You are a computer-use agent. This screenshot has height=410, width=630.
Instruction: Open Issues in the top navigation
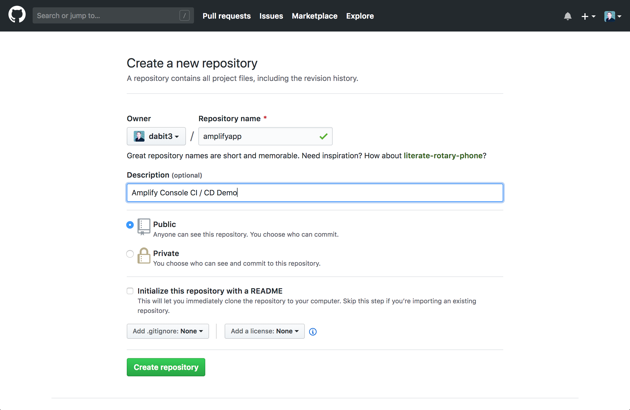[271, 16]
